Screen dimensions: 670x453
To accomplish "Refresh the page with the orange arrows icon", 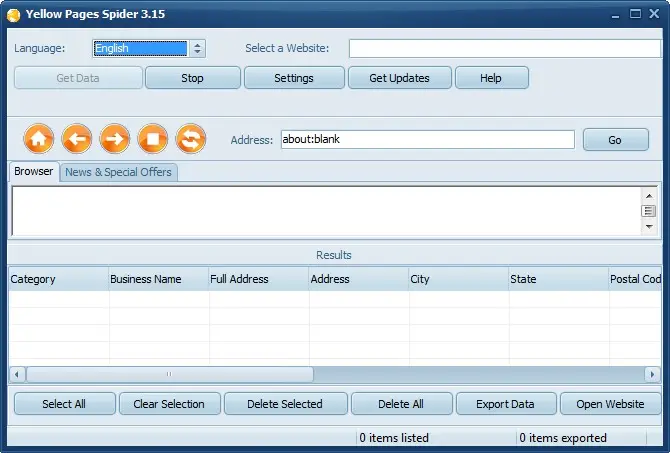I will click(191, 138).
